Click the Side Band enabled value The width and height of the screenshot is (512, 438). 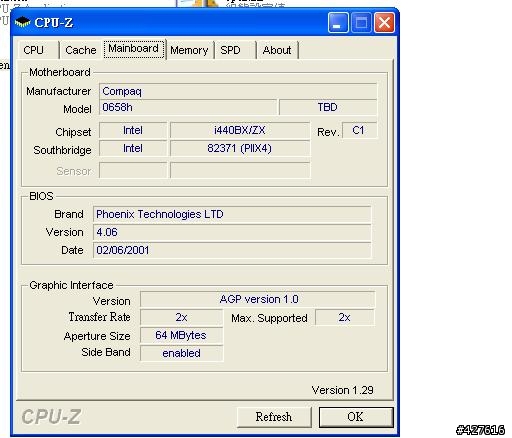pos(182,353)
